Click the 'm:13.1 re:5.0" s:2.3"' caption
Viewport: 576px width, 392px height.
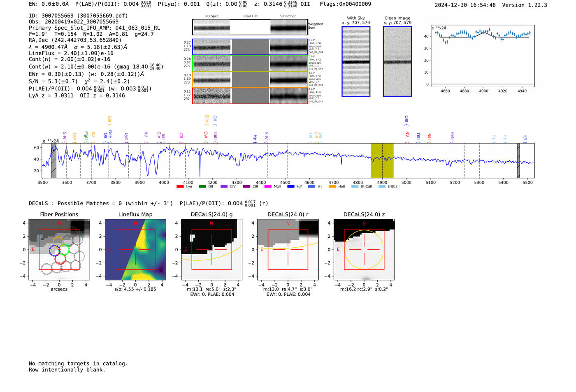click(211, 289)
